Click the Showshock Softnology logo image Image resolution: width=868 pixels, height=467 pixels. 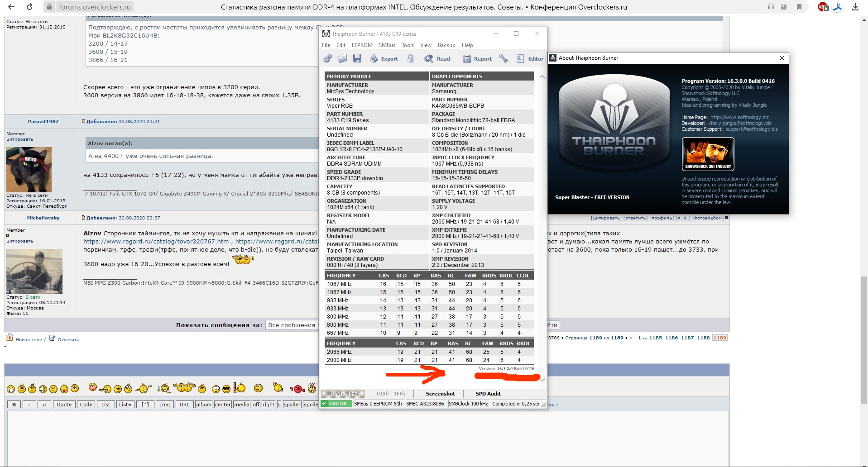pos(708,154)
